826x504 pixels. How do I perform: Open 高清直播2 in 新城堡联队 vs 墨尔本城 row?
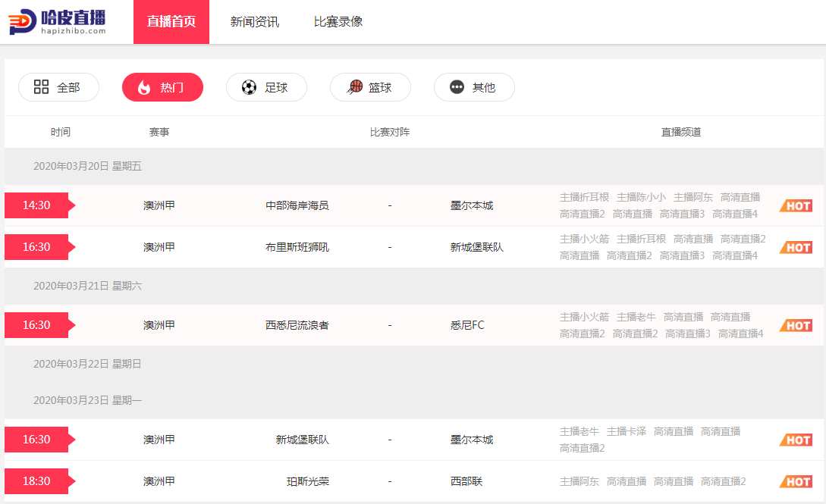tap(582, 448)
